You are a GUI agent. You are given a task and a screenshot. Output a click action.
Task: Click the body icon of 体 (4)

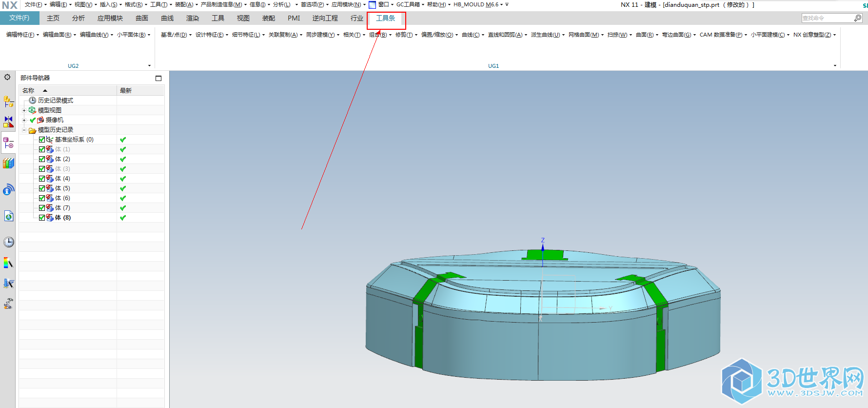click(50, 179)
